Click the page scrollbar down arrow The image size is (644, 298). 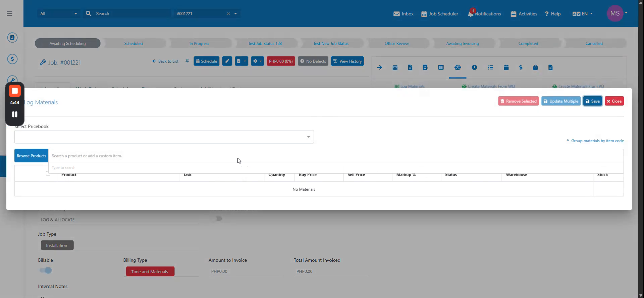641,295
